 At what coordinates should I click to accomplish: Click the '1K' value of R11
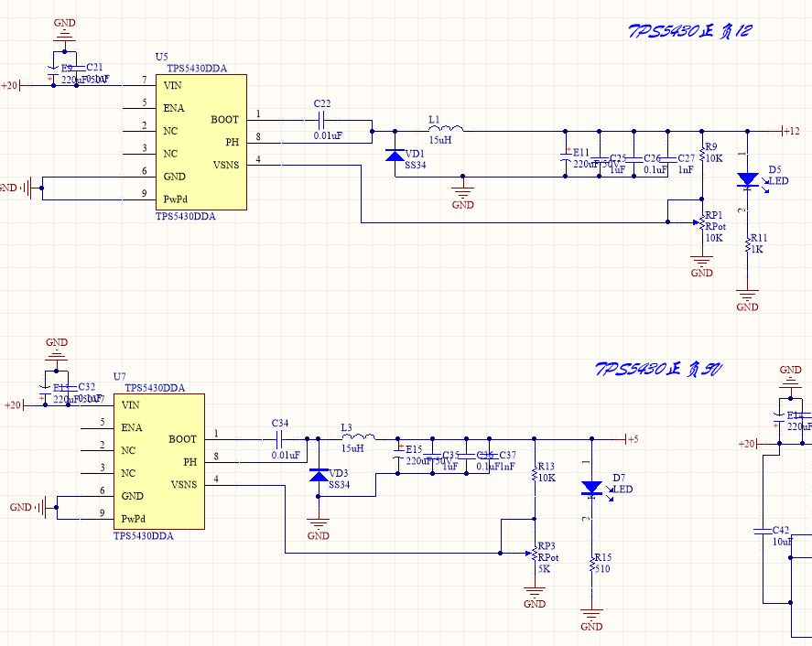[758, 250]
